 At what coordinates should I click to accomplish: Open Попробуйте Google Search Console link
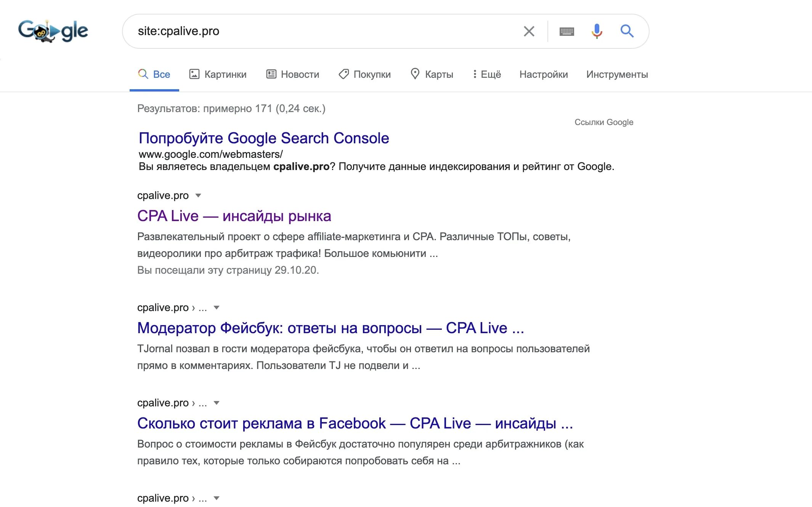click(264, 138)
